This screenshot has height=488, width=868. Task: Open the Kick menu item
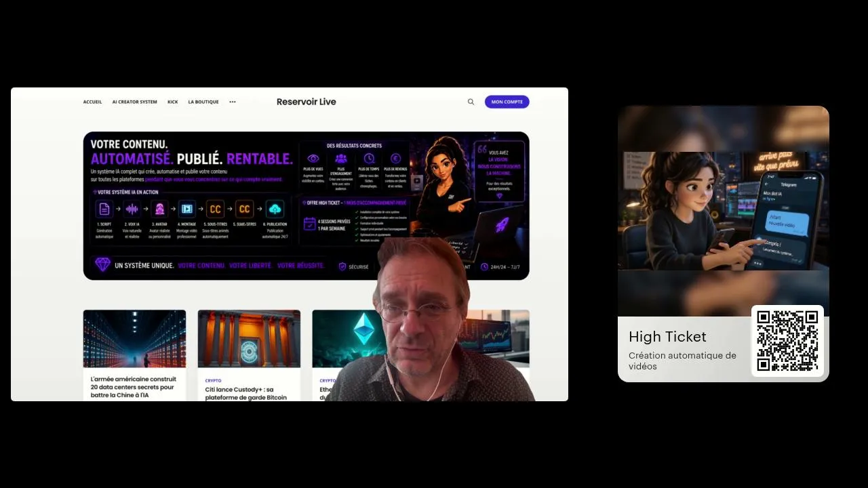click(x=173, y=102)
